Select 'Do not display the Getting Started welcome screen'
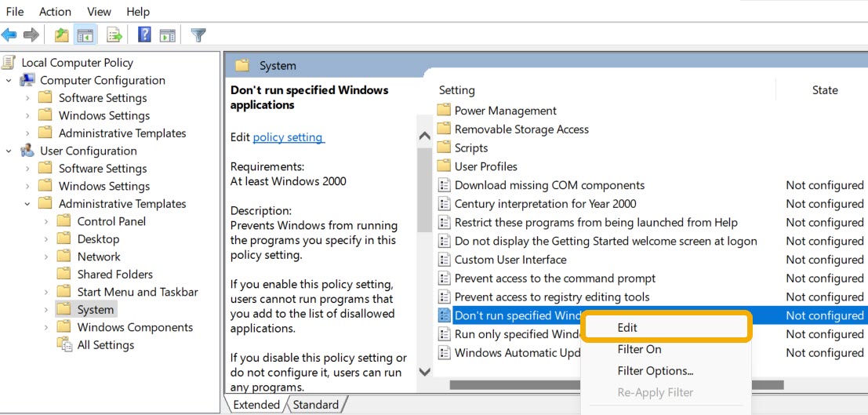Viewport: 868px width, 415px height. (x=605, y=241)
